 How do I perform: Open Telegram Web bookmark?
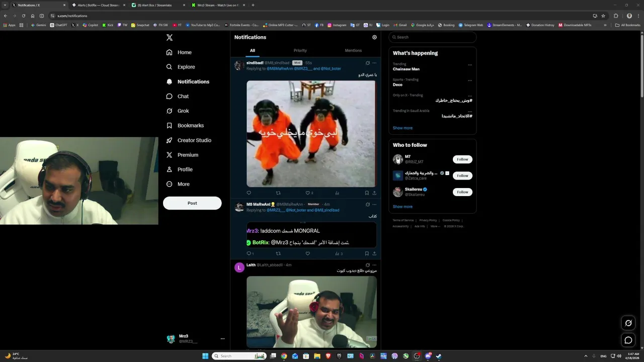point(470,25)
